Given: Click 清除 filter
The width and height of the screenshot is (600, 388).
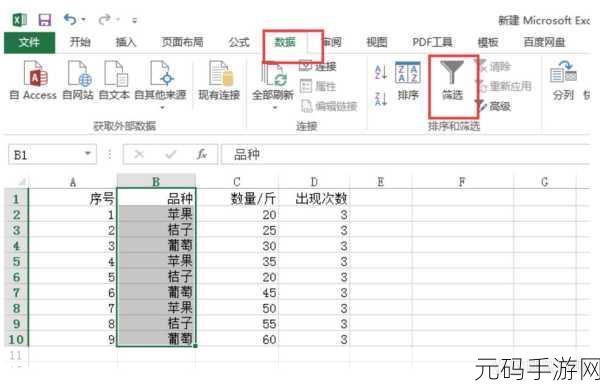Looking at the screenshot, I should (494, 67).
